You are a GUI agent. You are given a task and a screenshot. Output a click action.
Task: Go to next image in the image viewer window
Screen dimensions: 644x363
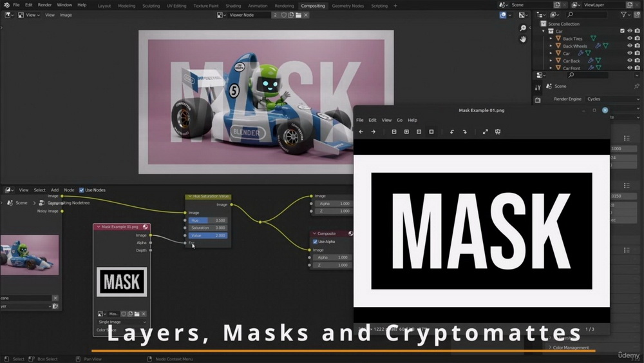tap(374, 132)
